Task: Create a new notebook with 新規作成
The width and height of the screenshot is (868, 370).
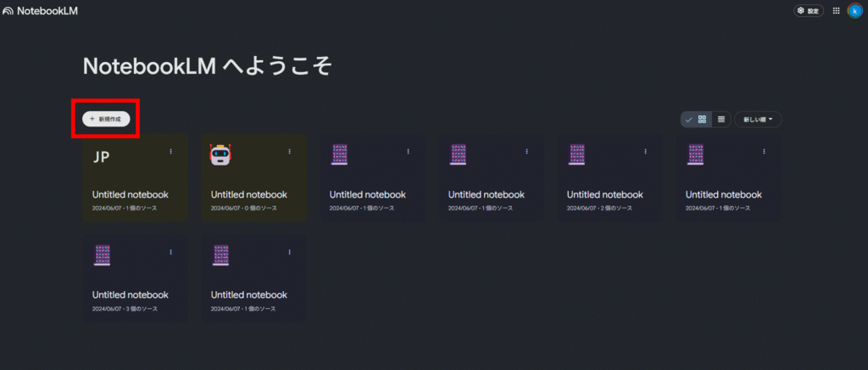Action: click(106, 119)
